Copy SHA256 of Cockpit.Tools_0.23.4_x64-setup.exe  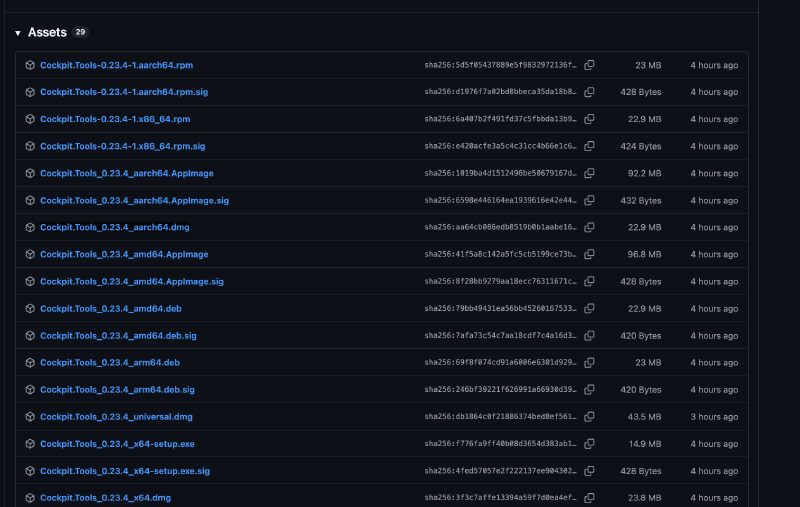(589, 444)
